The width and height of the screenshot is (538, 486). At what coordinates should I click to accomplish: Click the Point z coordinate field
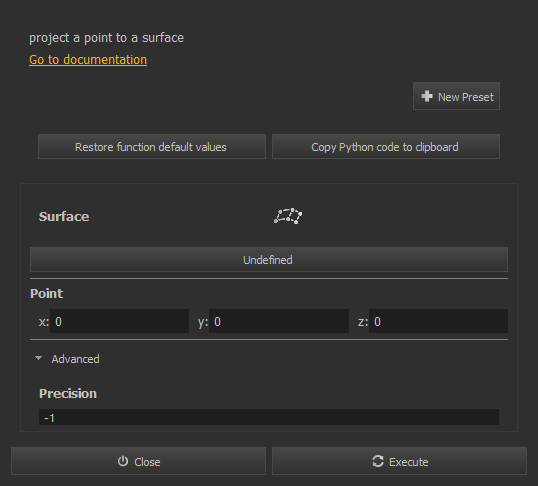point(438,321)
